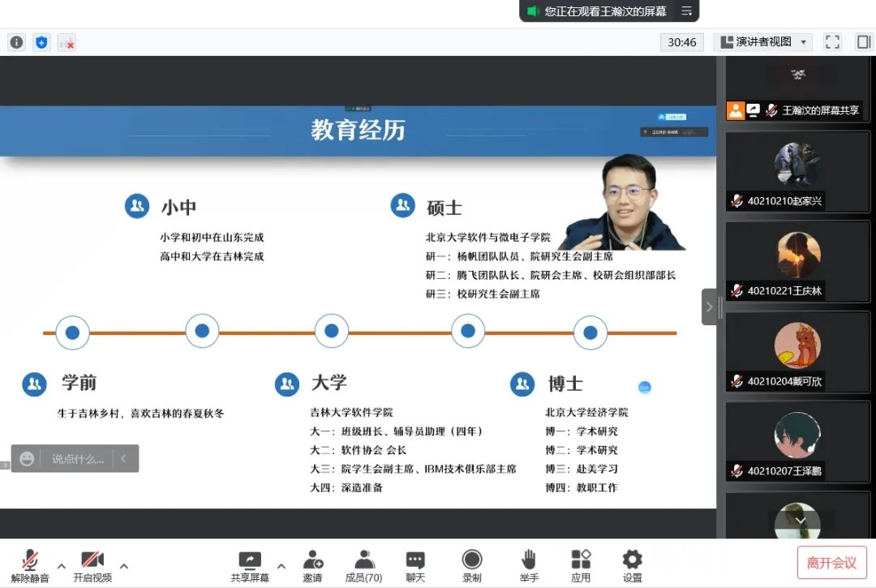The image size is (876, 588).
Task: Leave the meeting with 离开会议
Action: point(831,563)
